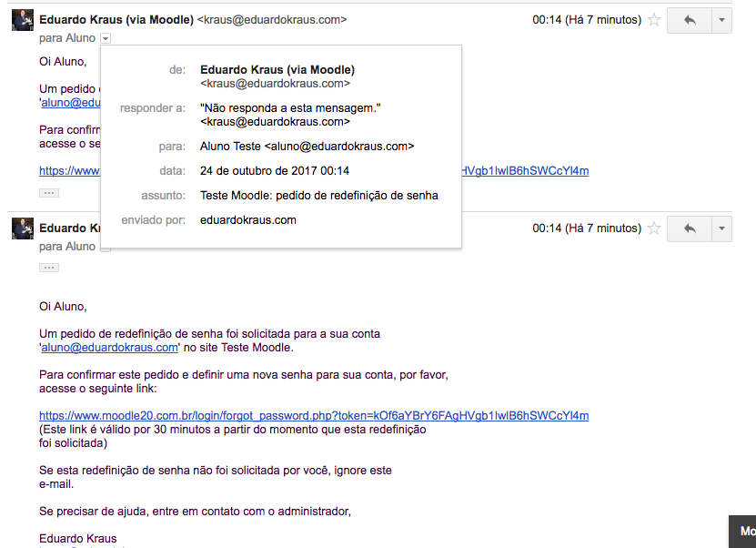This screenshot has width=756, height=548.
Task: Open the moodle20.com.br forgot_password reset link
Action: (314, 415)
